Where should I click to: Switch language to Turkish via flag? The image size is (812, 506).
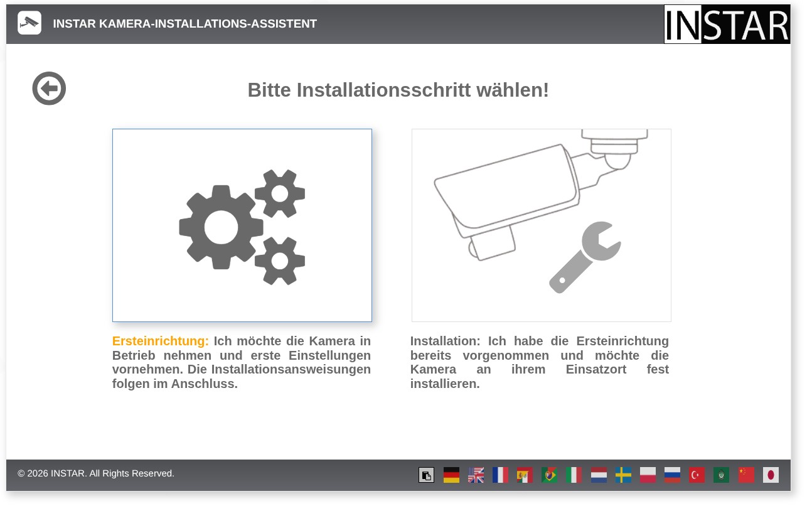point(697,475)
